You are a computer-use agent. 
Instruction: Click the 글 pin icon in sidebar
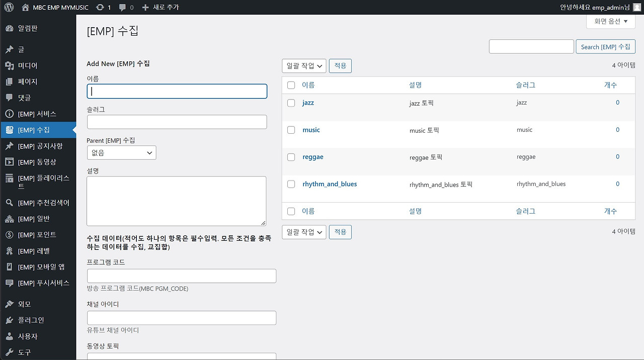coord(9,50)
